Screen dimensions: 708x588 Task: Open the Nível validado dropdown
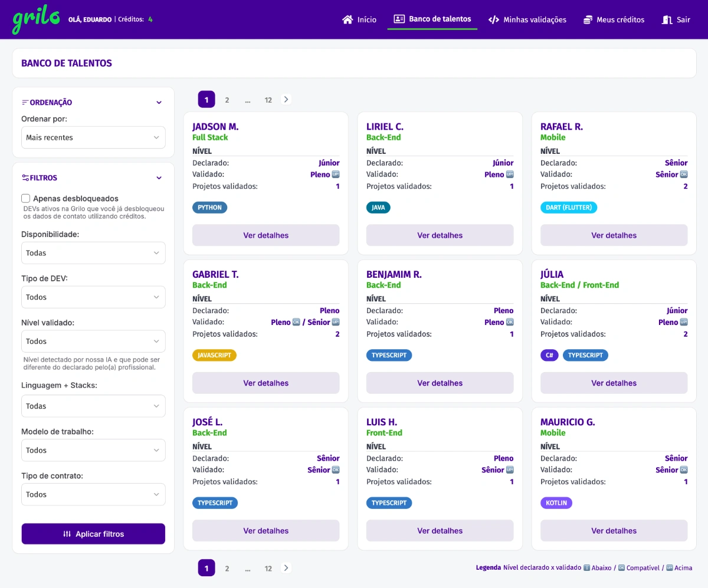[93, 341]
